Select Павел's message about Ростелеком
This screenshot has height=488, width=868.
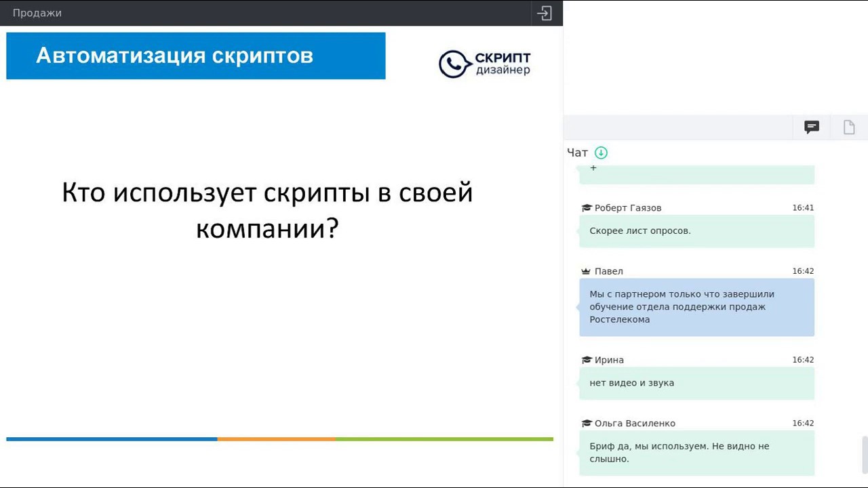point(696,307)
